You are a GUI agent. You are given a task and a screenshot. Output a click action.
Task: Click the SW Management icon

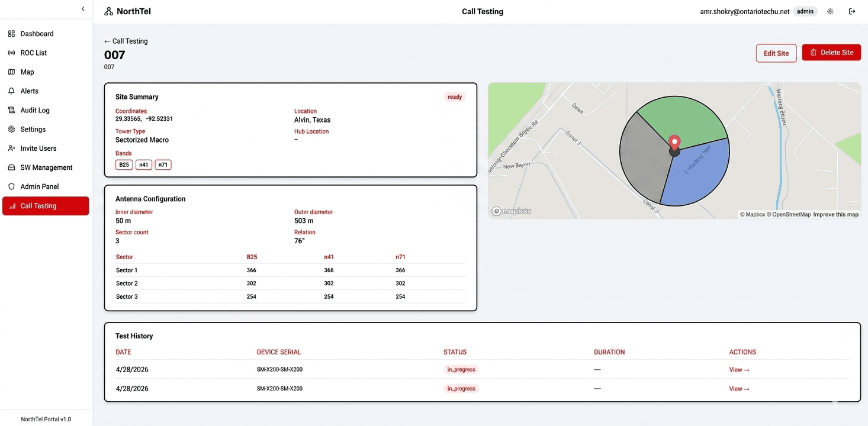[x=11, y=167]
